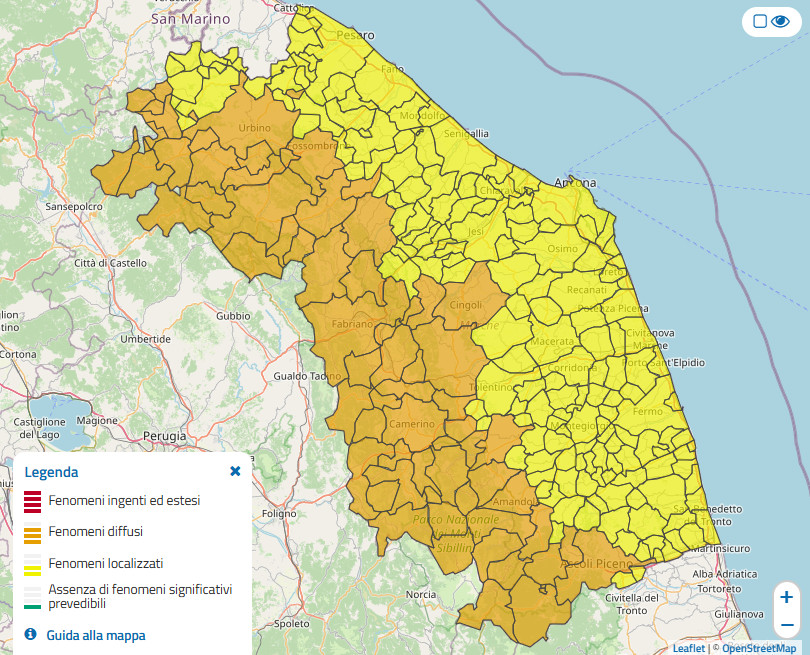
Task: Click the Leaflet attribution link
Action: tap(689, 648)
